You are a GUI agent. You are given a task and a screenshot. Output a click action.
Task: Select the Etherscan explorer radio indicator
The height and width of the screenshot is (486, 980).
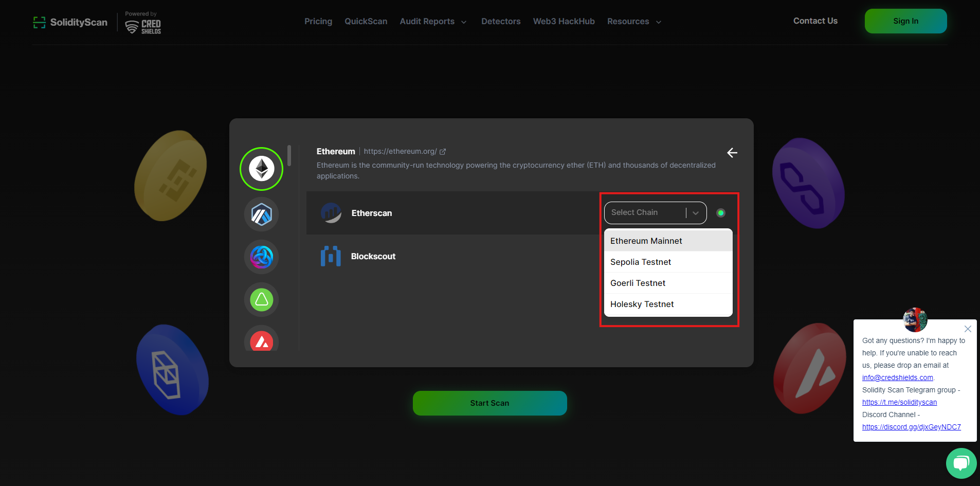point(720,213)
